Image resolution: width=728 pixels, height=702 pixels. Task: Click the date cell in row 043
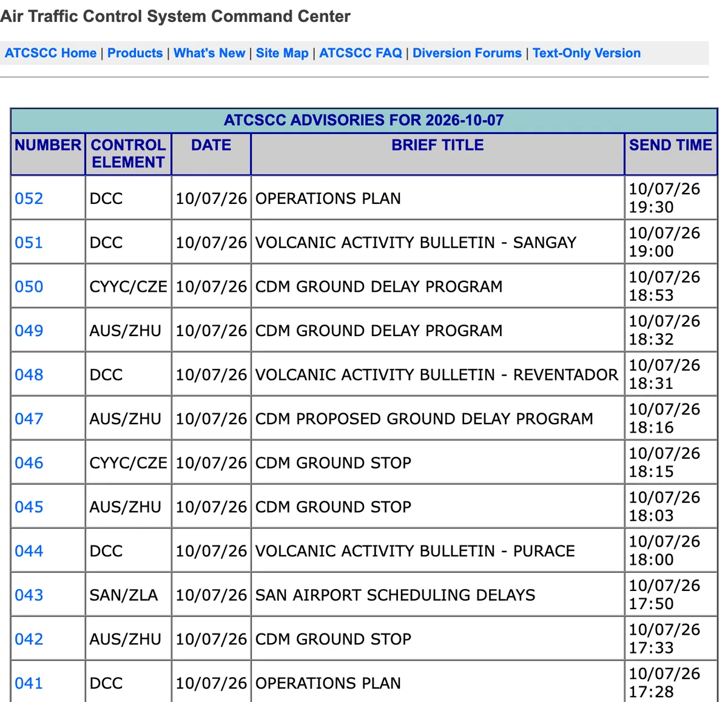coord(211,595)
